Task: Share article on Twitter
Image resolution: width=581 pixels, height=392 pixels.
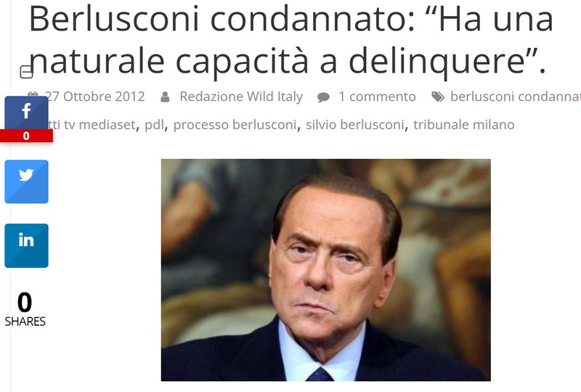Action: pos(26,181)
